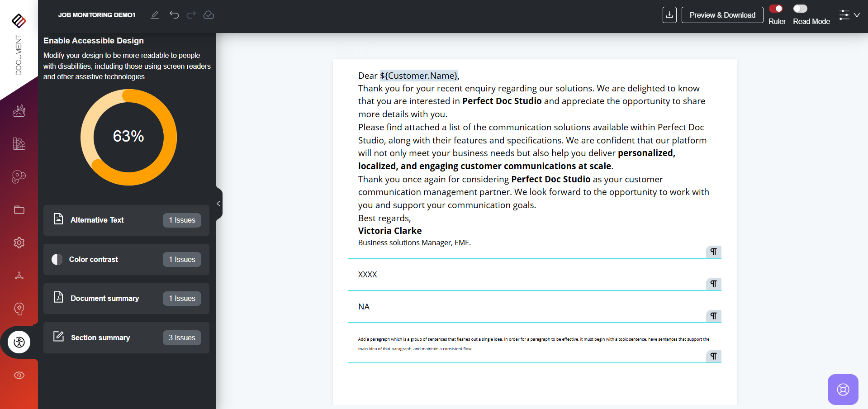Image resolution: width=868 pixels, height=409 pixels.
Task: Collapse the accessible design side panel
Action: tap(218, 204)
